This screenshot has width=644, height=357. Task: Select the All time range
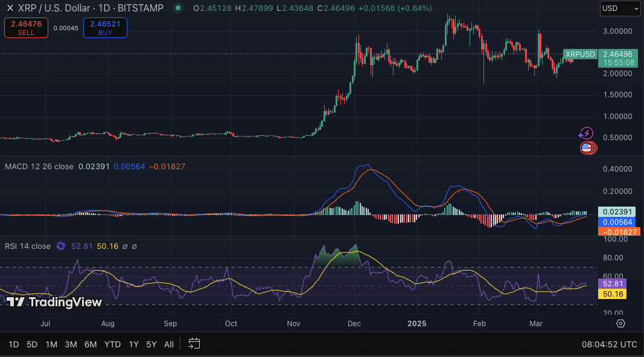click(169, 344)
